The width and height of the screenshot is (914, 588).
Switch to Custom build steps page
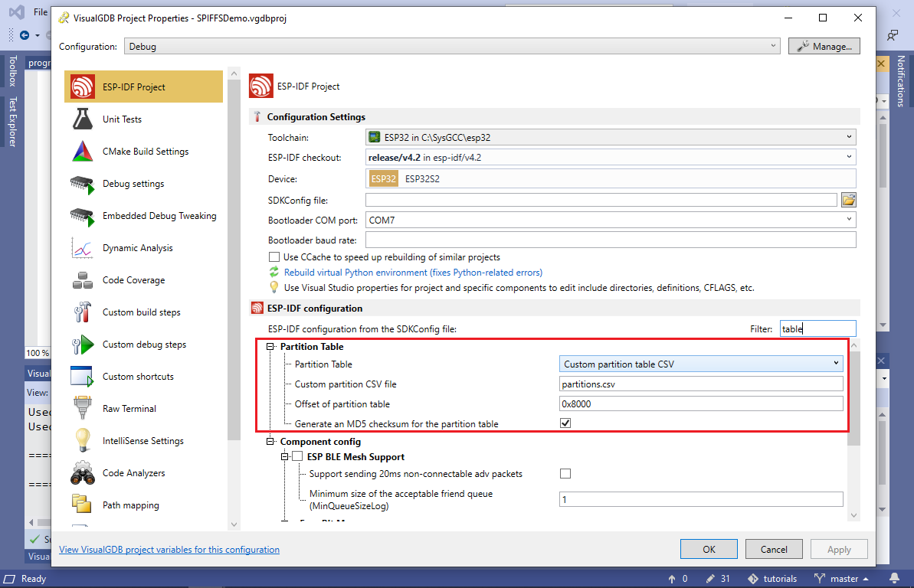click(x=141, y=312)
